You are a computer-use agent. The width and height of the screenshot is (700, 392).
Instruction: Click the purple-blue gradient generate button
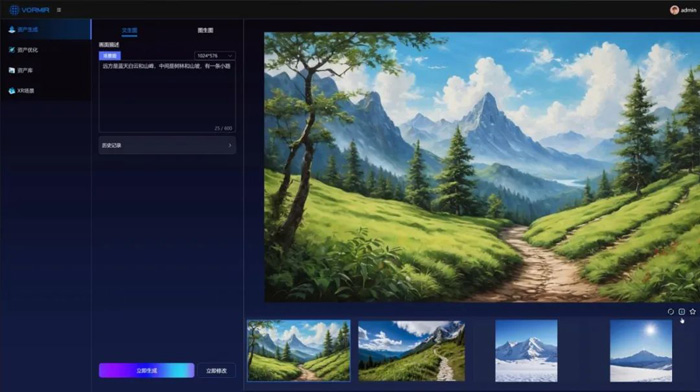click(x=146, y=371)
